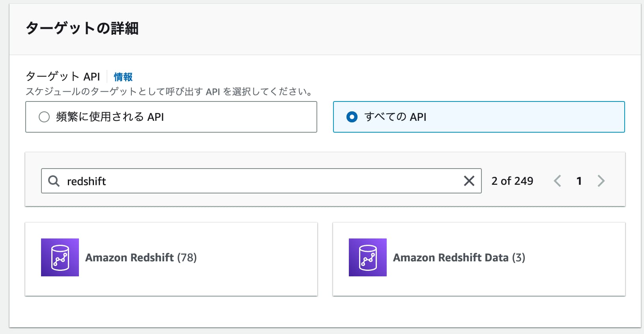The width and height of the screenshot is (644, 334).
Task: Choose Amazon Redshift Data (3) card
Action: [479, 259]
